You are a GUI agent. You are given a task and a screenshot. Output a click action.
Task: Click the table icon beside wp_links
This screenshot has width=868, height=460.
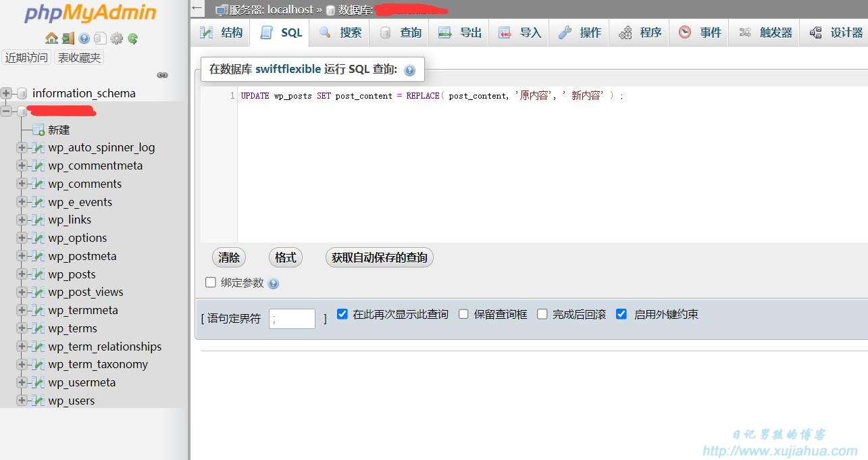coord(38,220)
